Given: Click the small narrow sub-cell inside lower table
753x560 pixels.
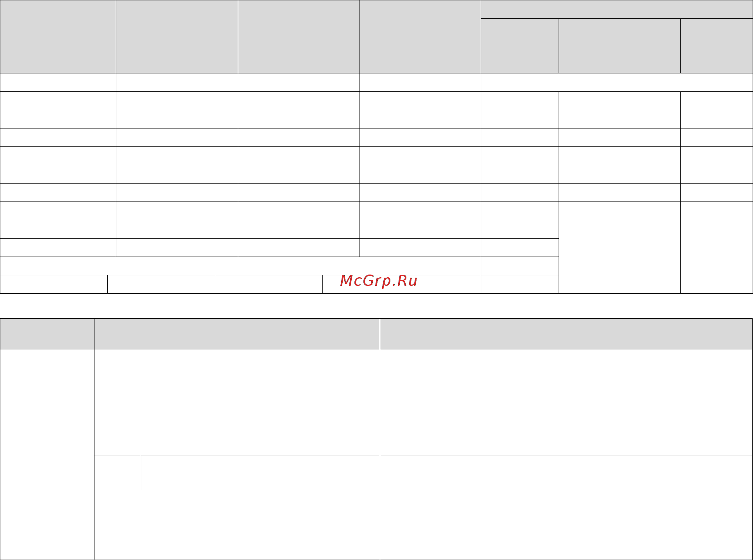Looking at the screenshot, I should (118, 473).
